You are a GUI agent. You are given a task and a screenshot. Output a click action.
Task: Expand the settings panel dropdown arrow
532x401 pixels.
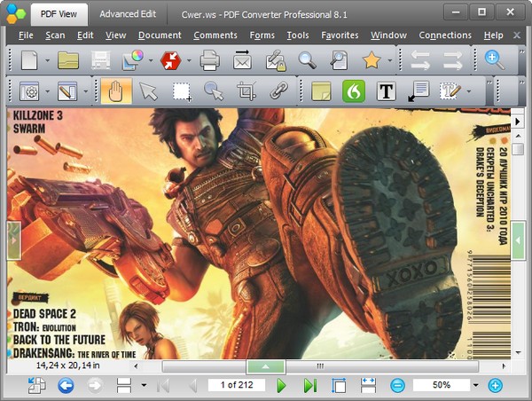pyautogui.click(x=48, y=91)
